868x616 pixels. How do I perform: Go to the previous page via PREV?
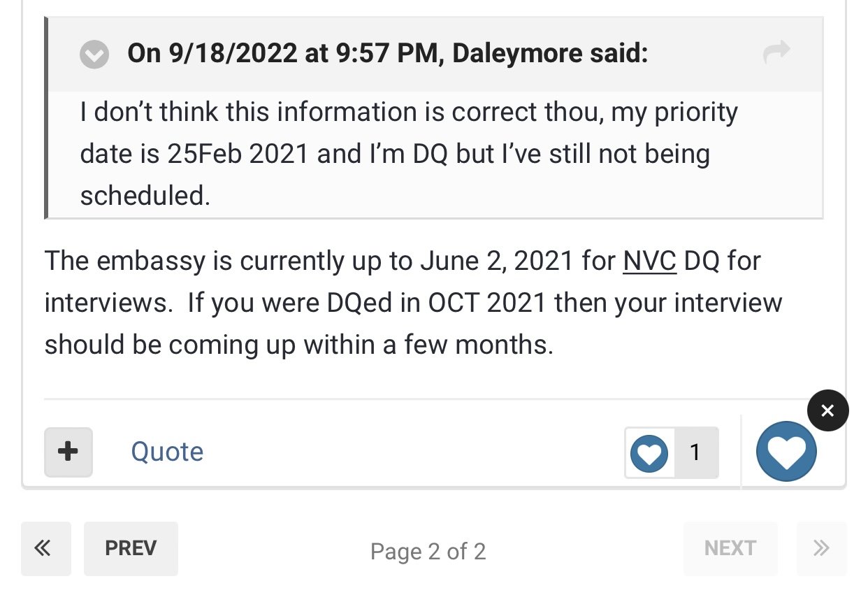point(131,548)
